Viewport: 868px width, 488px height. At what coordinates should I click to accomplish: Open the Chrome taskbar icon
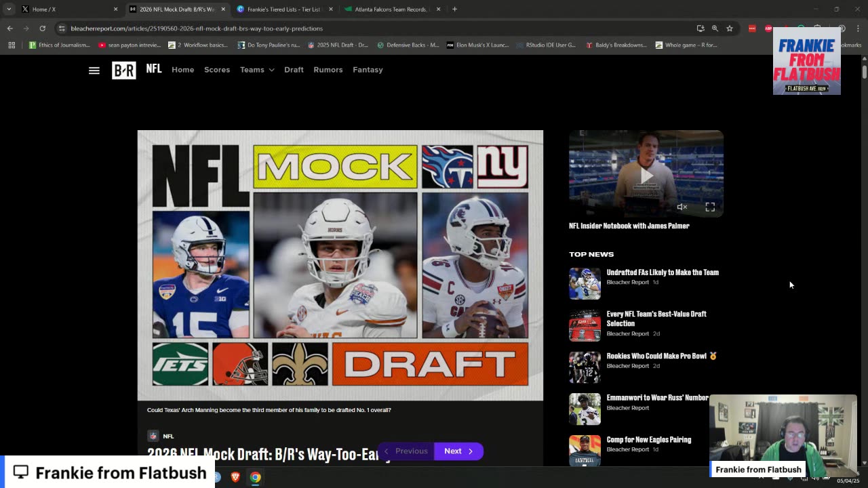click(x=255, y=477)
